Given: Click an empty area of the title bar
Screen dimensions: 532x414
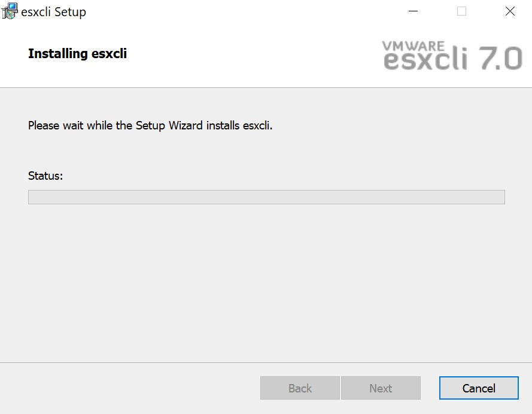Looking at the screenshot, I should (x=239, y=11).
